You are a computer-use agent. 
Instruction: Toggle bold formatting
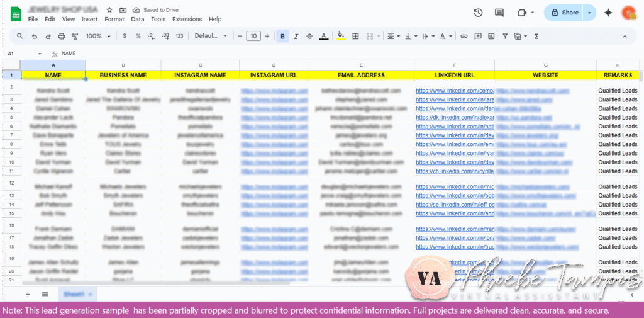click(282, 36)
